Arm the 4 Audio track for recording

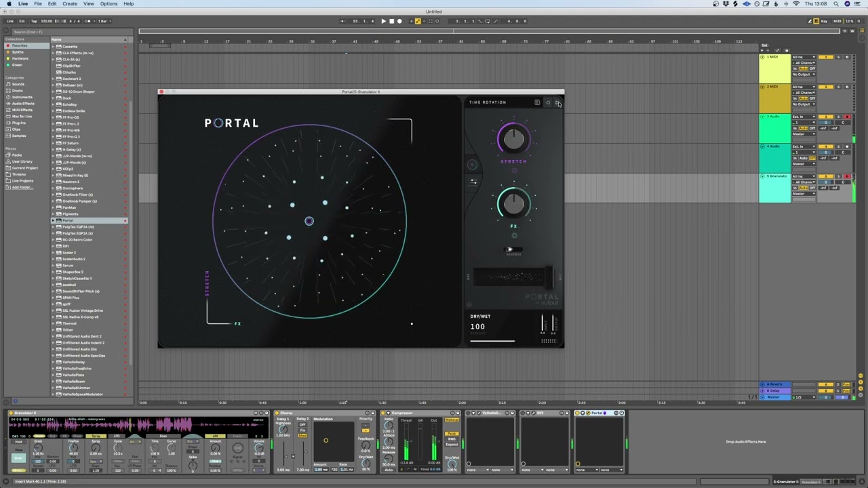(x=847, y=146)
